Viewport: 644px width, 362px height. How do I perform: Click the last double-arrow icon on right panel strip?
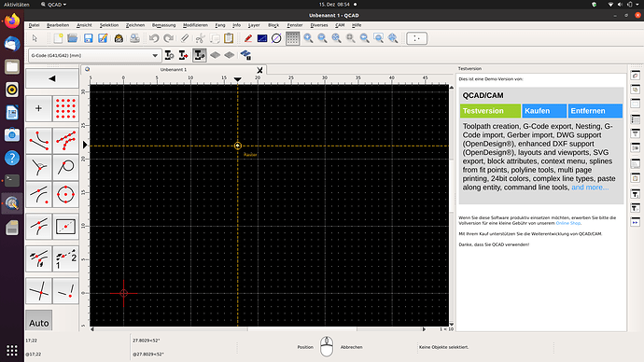click(636, 222)
